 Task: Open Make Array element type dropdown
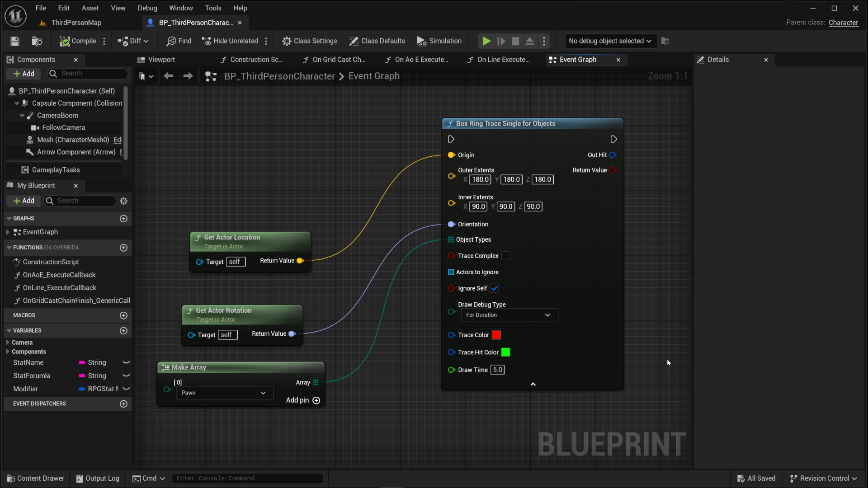[225, 393]
